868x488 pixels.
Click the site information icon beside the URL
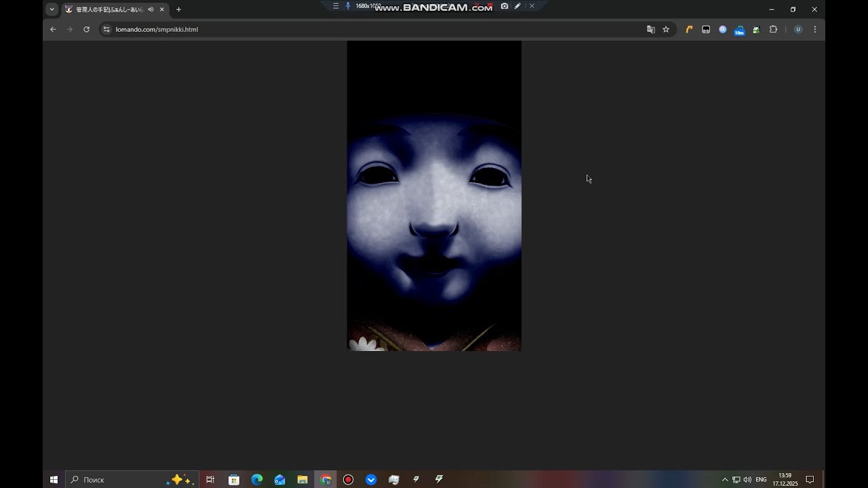106,29
